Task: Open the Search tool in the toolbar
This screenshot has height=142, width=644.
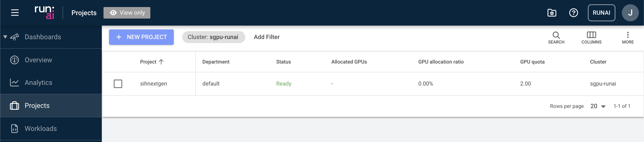Action: [x=556, y=38]
